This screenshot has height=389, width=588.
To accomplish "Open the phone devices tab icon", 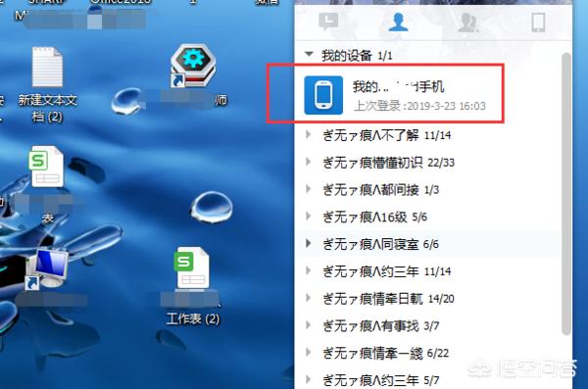I will 538,22.
